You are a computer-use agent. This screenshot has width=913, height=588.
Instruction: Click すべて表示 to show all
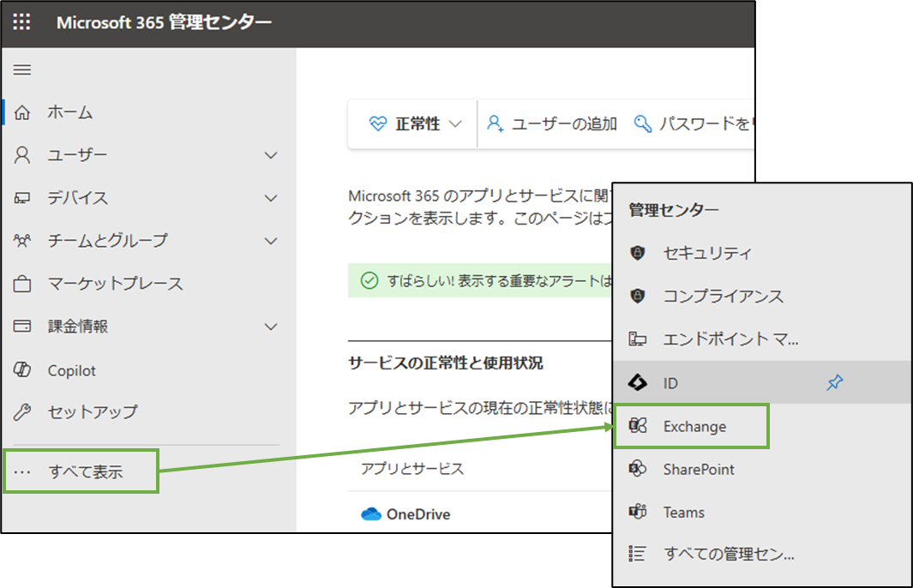86,471
